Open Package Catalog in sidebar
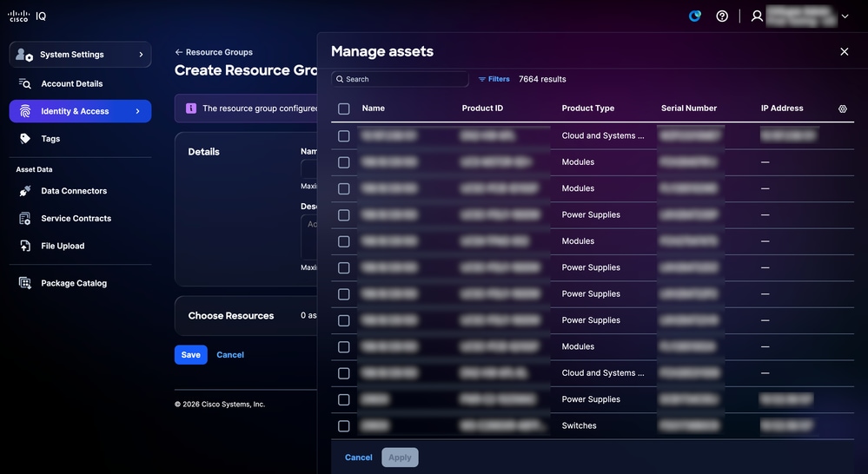Viewport: 868px width, 474px height. (74, 283)
